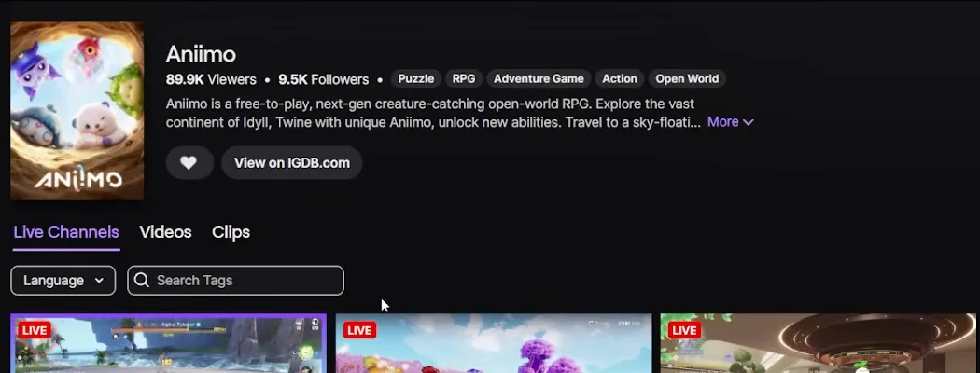This screenshot has width=980, height=373.
Task: Open the first live stream with Alpha Tutolar
Action: 169,344
